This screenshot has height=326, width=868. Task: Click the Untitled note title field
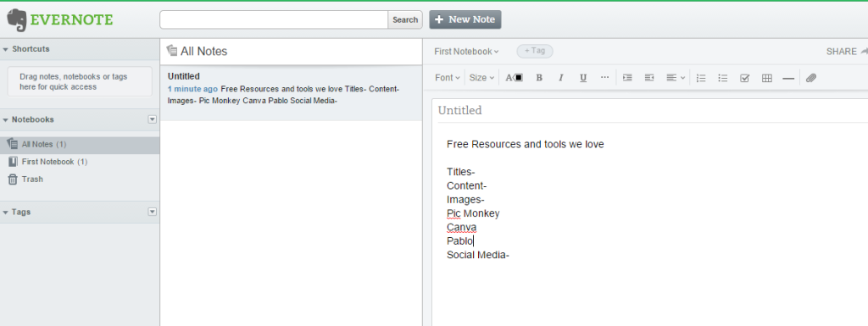(x=652, y=111)
